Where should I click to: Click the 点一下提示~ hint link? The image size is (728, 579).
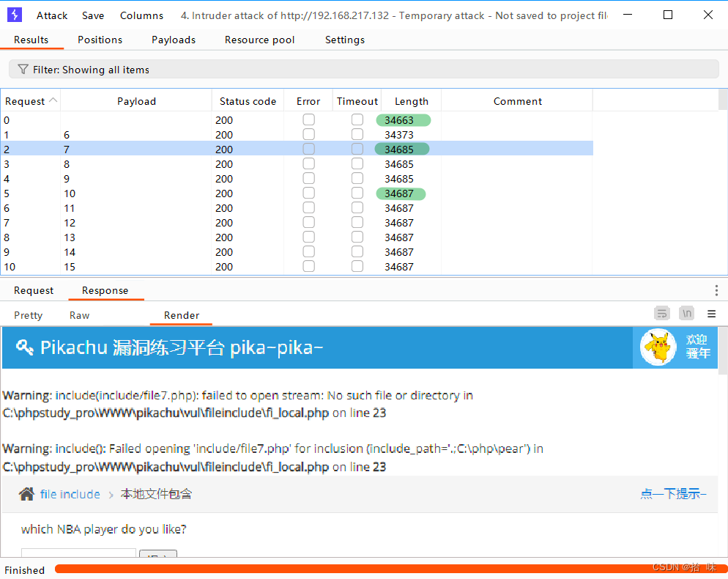[672, 494]
